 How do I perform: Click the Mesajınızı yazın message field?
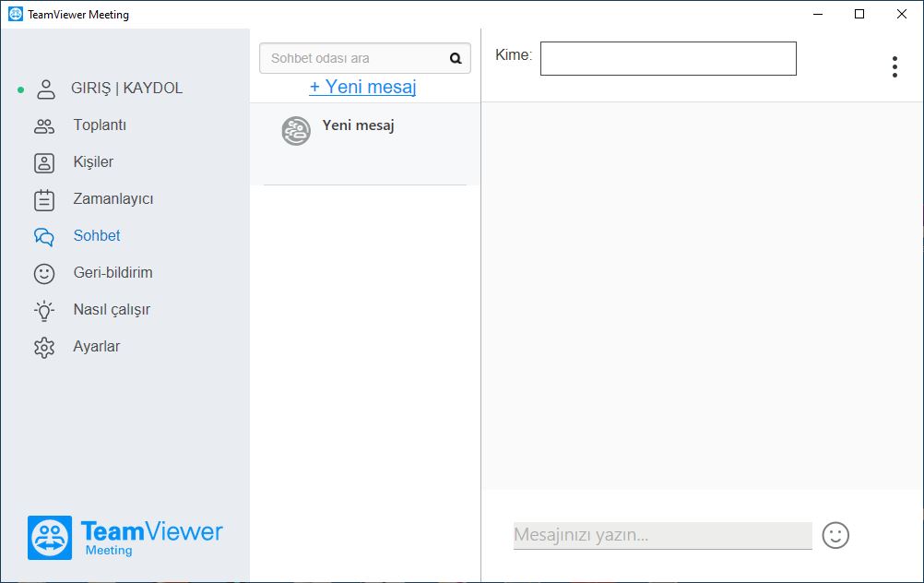point(663,535)
